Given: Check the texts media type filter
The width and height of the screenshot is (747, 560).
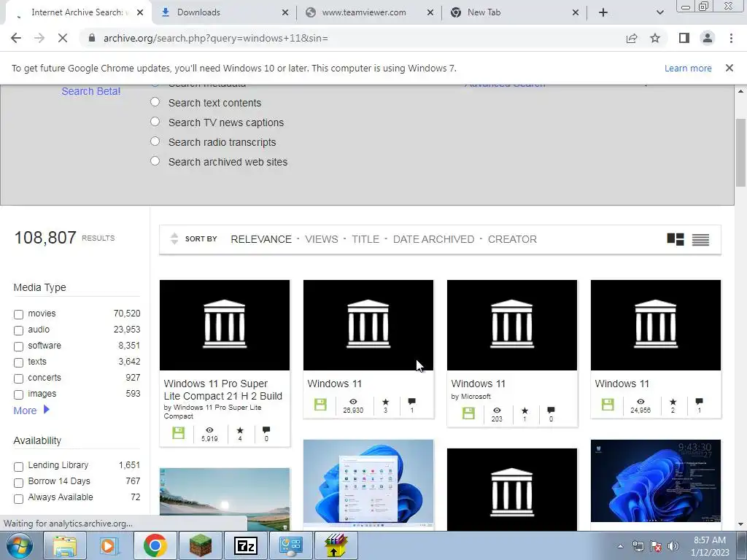Looking at the screenshot, I should click(x=18, y=363).
